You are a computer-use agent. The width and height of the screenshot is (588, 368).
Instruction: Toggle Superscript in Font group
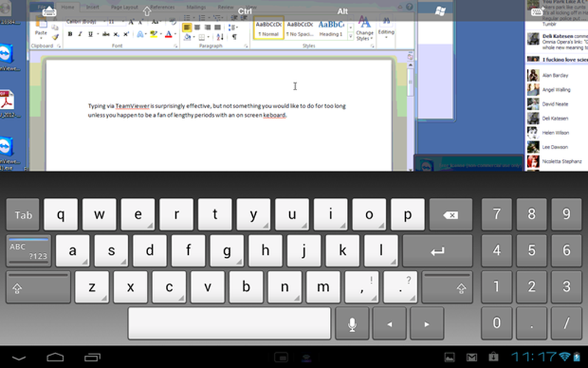coord(126,34)
